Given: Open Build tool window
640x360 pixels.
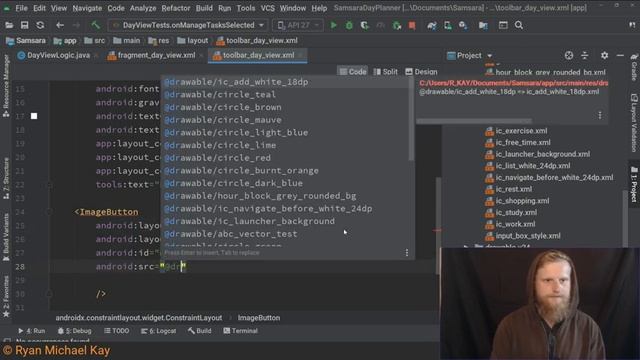Looking at the screenshot, I should (200, 331).
